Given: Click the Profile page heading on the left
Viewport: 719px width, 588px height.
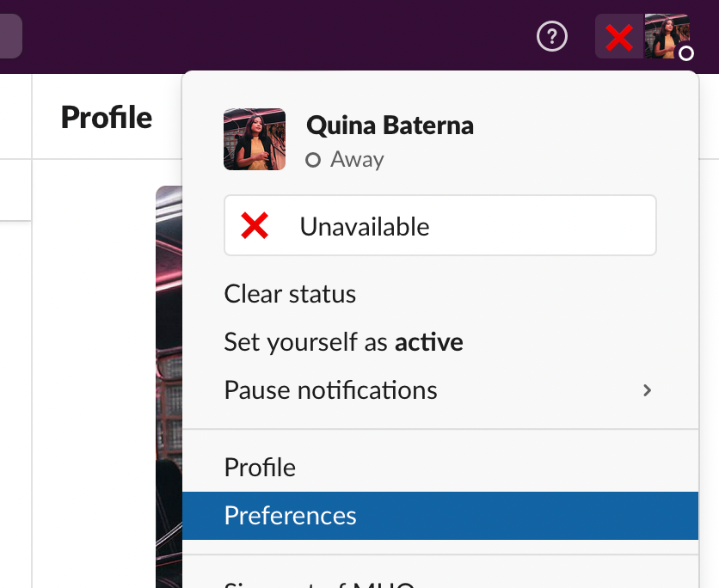Looking at the screenshot, I should (106, 118).
